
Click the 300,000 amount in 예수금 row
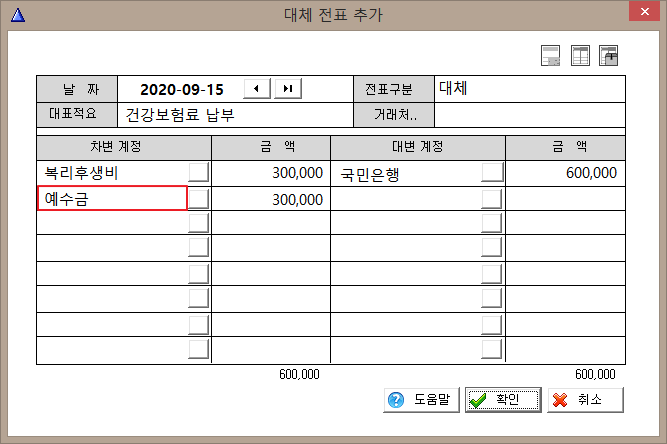click(x=271, y=199)
